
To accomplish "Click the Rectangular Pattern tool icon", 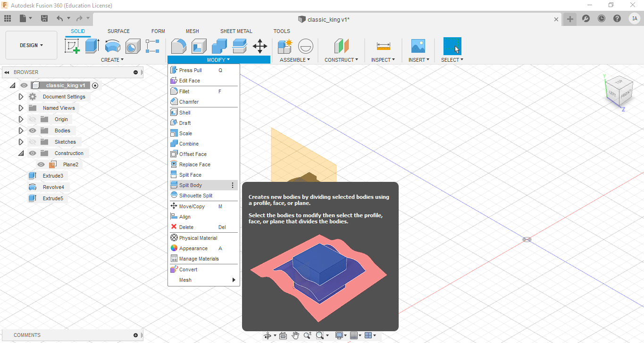I will [152, 46].
